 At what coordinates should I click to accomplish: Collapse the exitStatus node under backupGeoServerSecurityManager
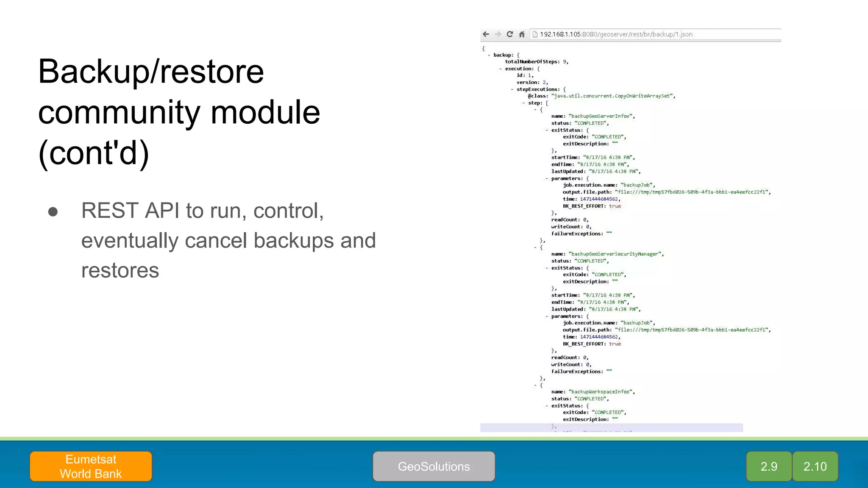[547, 268]
